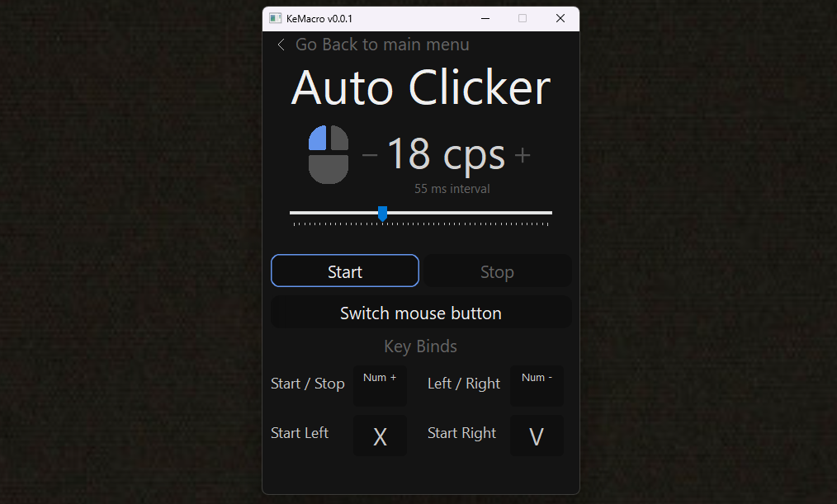Viewport: 837px width, 504px height.
Task: Click the back chevron arrow icon
Action: pos(281,45)
